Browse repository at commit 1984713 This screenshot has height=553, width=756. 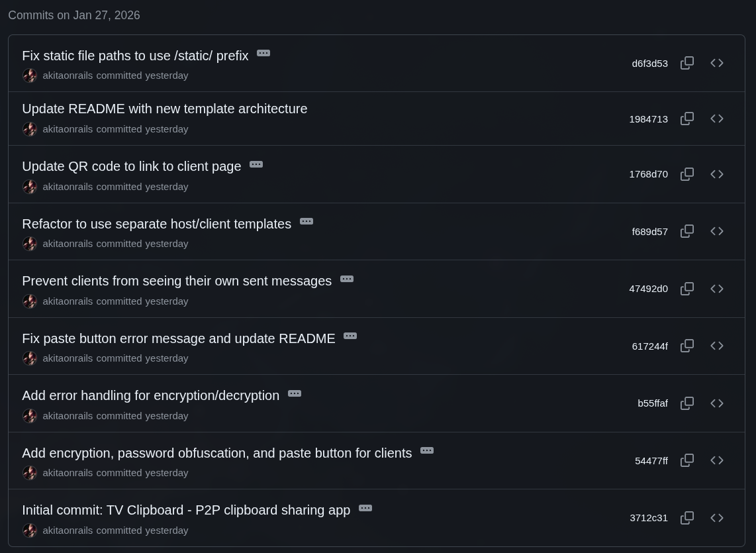click(x=717, y=119)
